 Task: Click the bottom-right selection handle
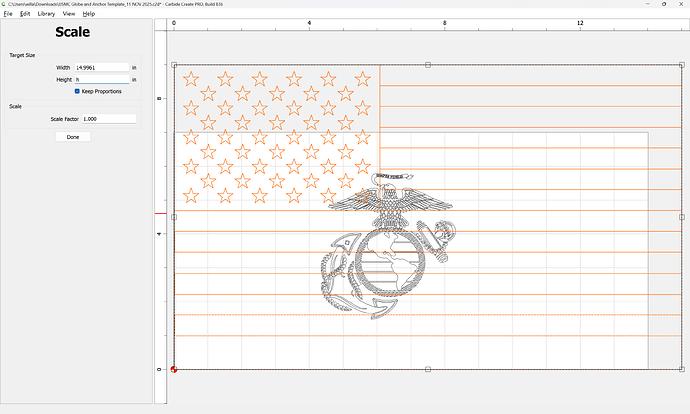point(682,369)
